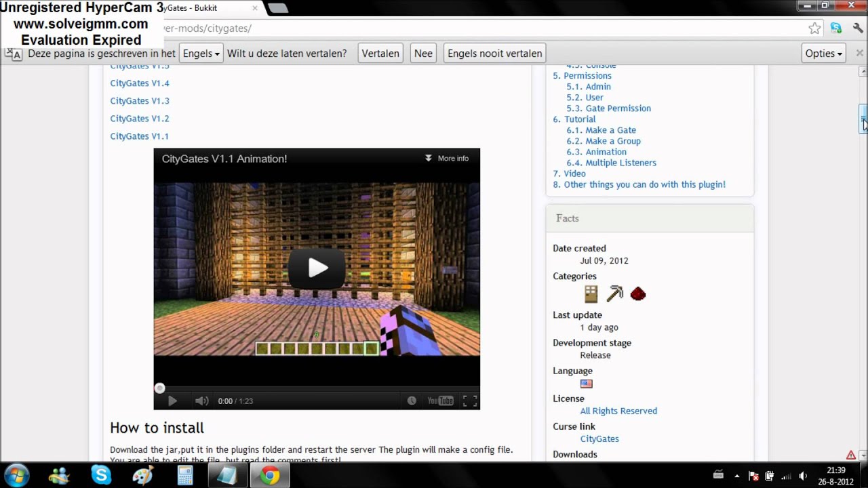Viewport: 868px width, 488px height.
Task: Play the CityGates video with center play button
Action: click(x=317, y=268)
